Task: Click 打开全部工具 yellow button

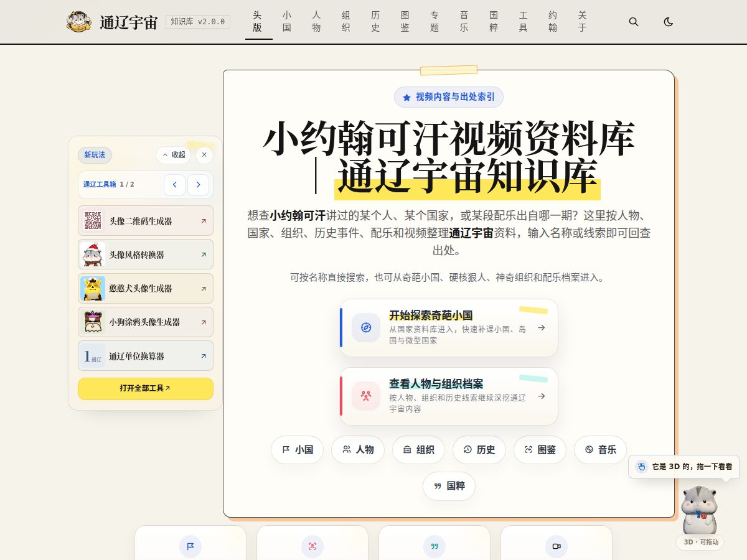Action: (x=146, y=388)
